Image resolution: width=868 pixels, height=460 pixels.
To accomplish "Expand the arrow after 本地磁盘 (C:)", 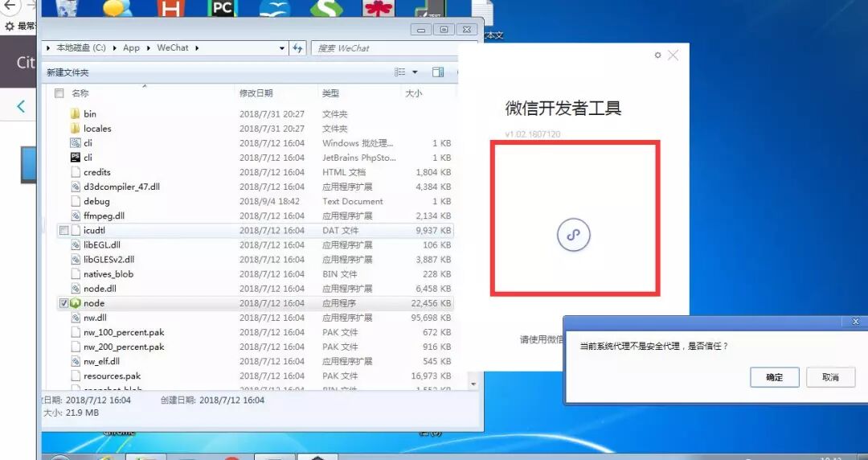I will [115, 48].
